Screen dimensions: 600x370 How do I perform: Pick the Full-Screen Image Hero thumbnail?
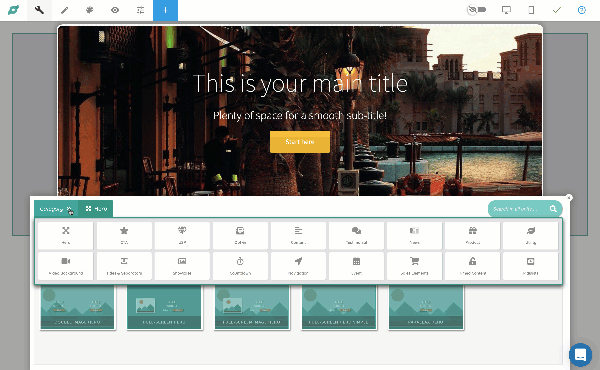252,307
